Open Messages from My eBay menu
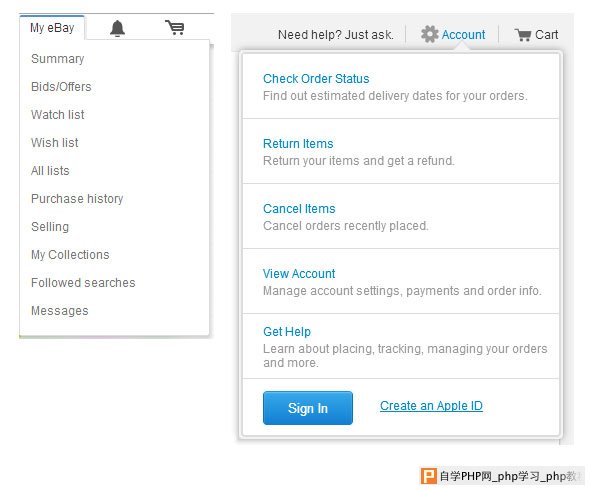Image resolution: width=590 pixels, height=490 pixels. 60,311
